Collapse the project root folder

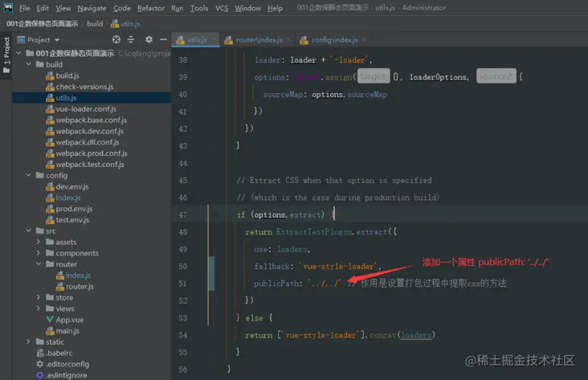(18, 53)
